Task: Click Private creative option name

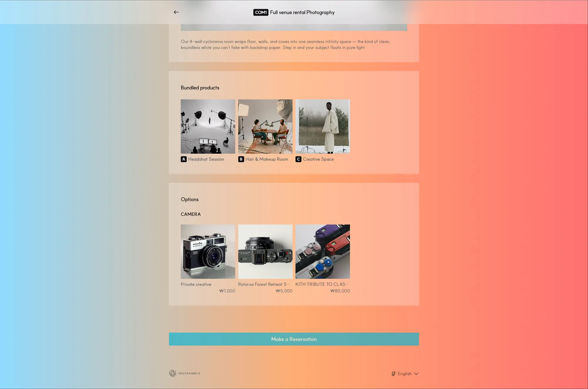Action: (x=196, y=284)
